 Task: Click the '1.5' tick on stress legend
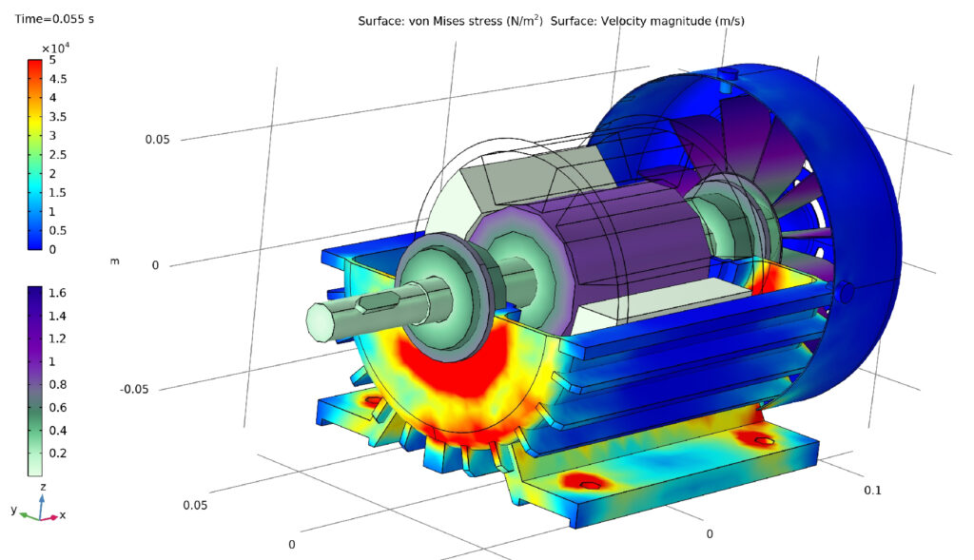click(x=58, y=192)
